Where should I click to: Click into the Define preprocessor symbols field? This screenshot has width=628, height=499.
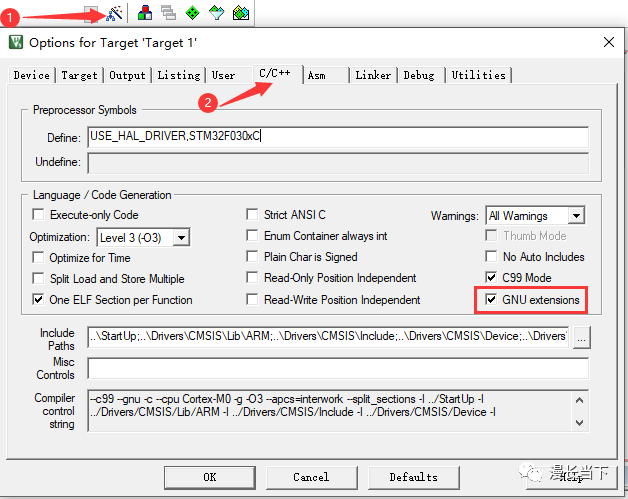tap(337, 137)
